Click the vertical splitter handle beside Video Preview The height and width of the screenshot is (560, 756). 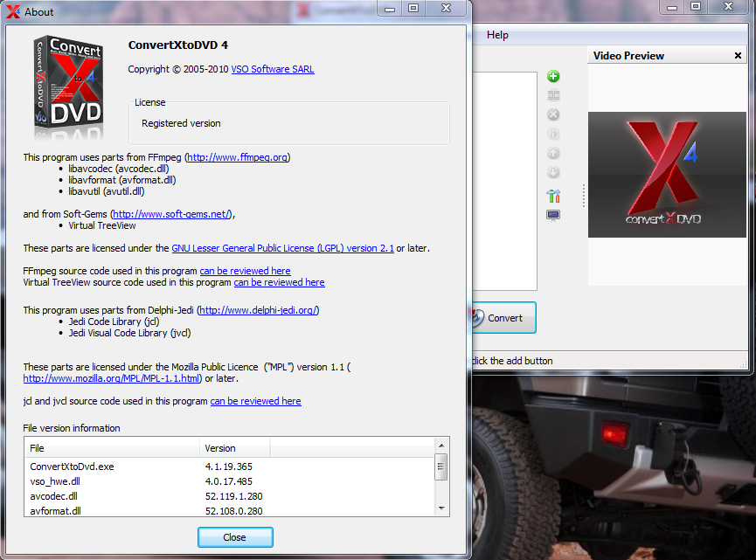click(584, 196)
